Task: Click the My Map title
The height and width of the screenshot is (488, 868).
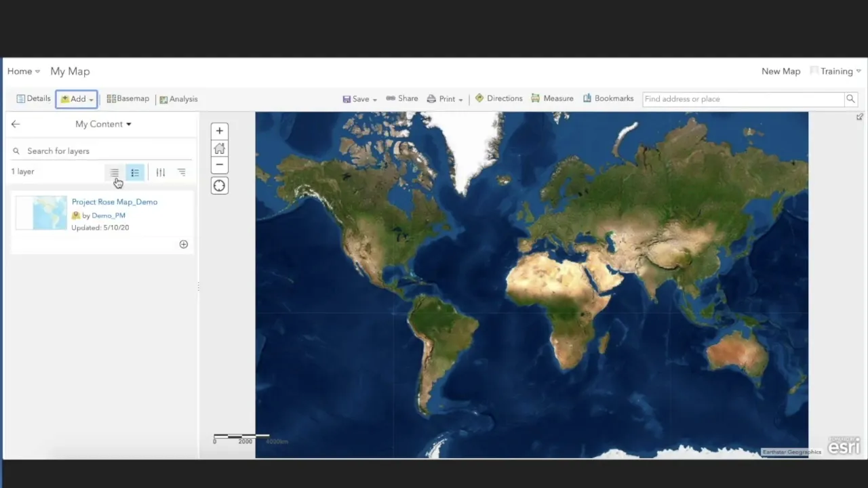Action: click(x=70, y=71)
